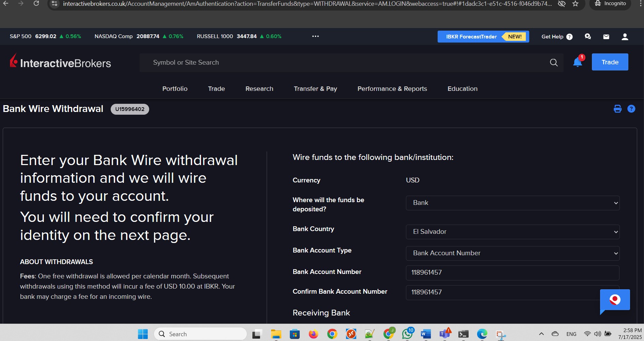The width and height of the screenshot is (644, 341).
Task: Click the third-party cookies blocked eye icon
Action: [x=562, y=4]
